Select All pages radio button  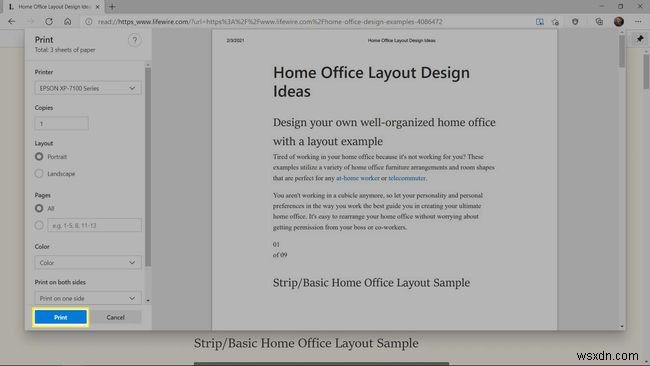point(39,208)
